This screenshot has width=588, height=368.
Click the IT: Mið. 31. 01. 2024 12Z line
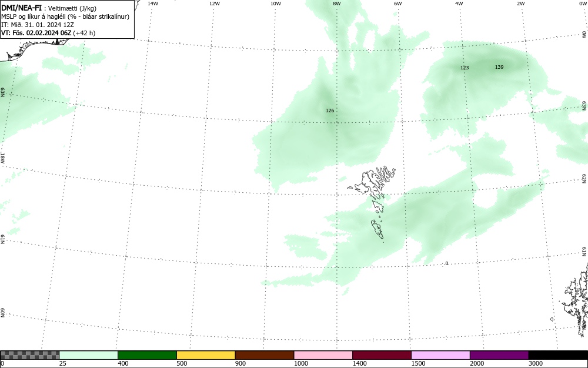pyautogui.click(x=38, y=25)
